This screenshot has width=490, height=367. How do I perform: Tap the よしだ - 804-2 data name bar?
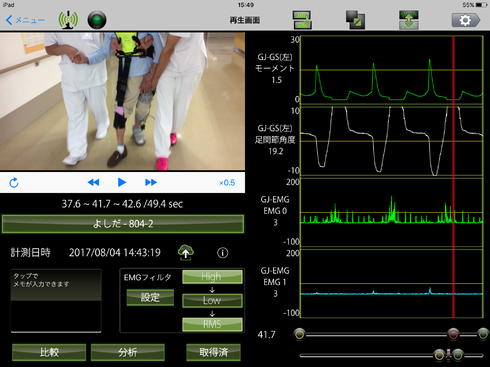pyautogui.click(x=123, y=224)
